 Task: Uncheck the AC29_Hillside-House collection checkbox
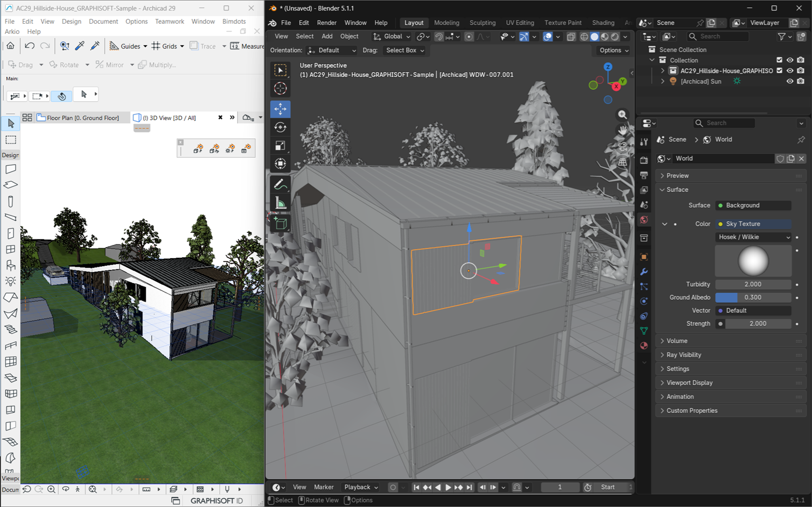coord(779,71)
